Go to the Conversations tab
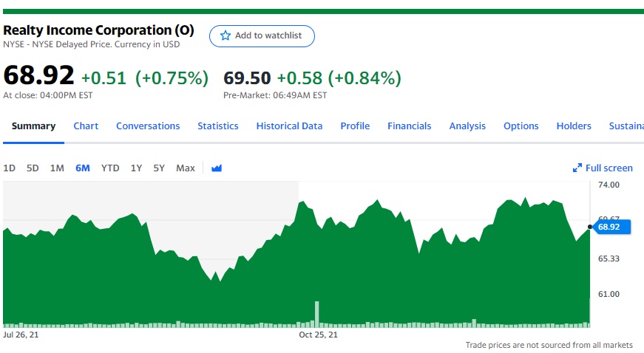Screen dimensions: 644x353 tap(148, 126)
